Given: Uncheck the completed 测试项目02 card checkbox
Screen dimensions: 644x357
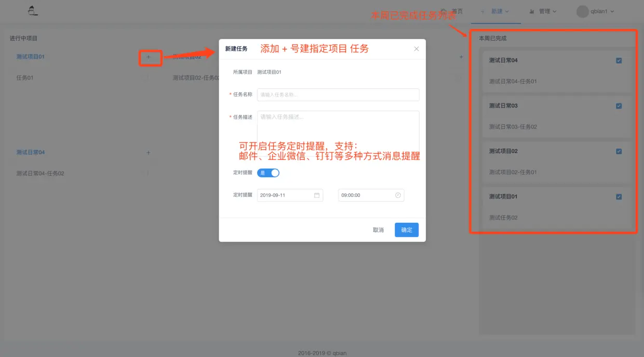Looking at the screenshot, I should tap(619, 152).
